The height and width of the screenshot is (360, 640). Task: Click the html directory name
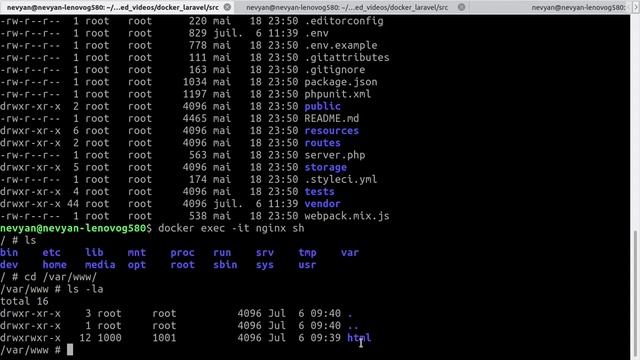[359, 338]
